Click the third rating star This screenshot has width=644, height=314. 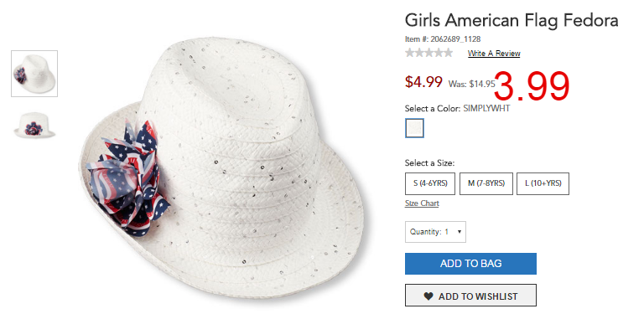pos(428,53)
